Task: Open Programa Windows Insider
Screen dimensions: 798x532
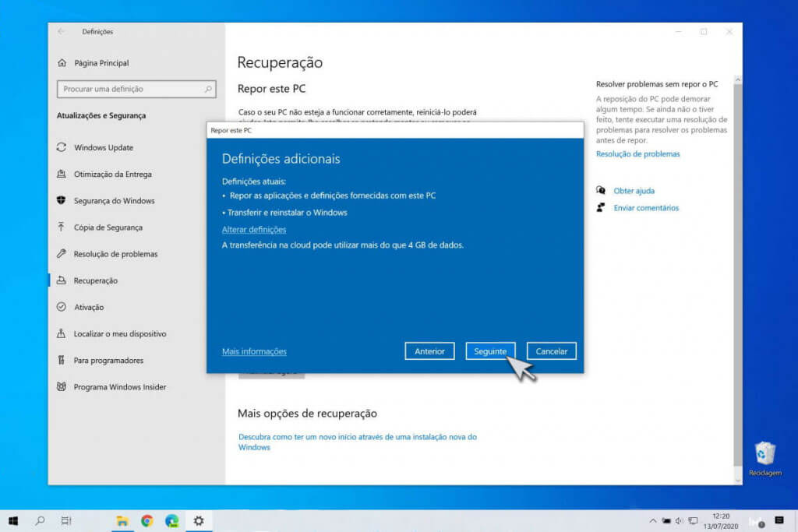Action: click(x=120, y=387)
